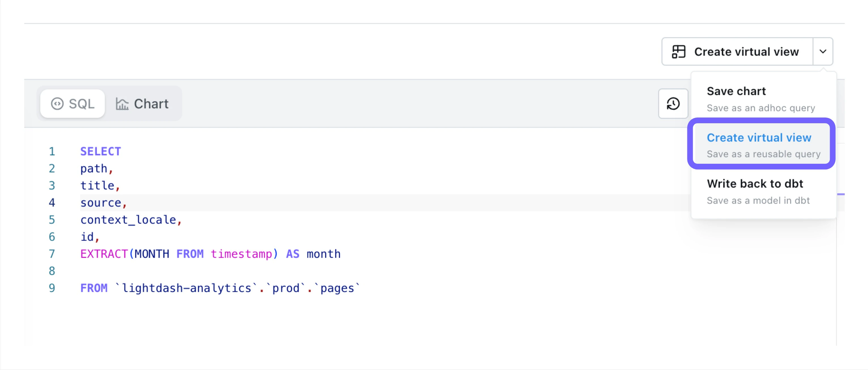The width and height of the screenshot is (868, 370).
Task: Click the lightdash-analytics table reference
Action: (187, 288)
